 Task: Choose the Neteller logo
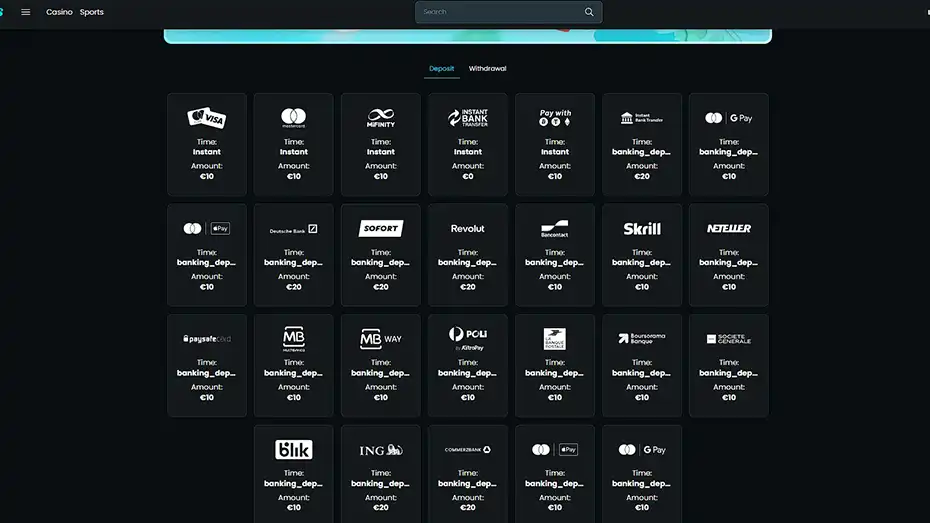coord(729,228)
